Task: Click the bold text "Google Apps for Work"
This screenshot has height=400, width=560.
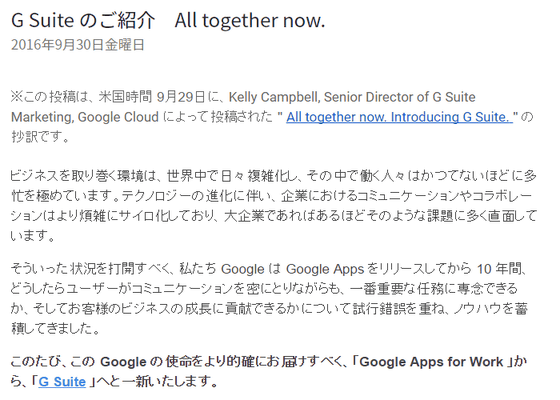Action: coord(431,362)
